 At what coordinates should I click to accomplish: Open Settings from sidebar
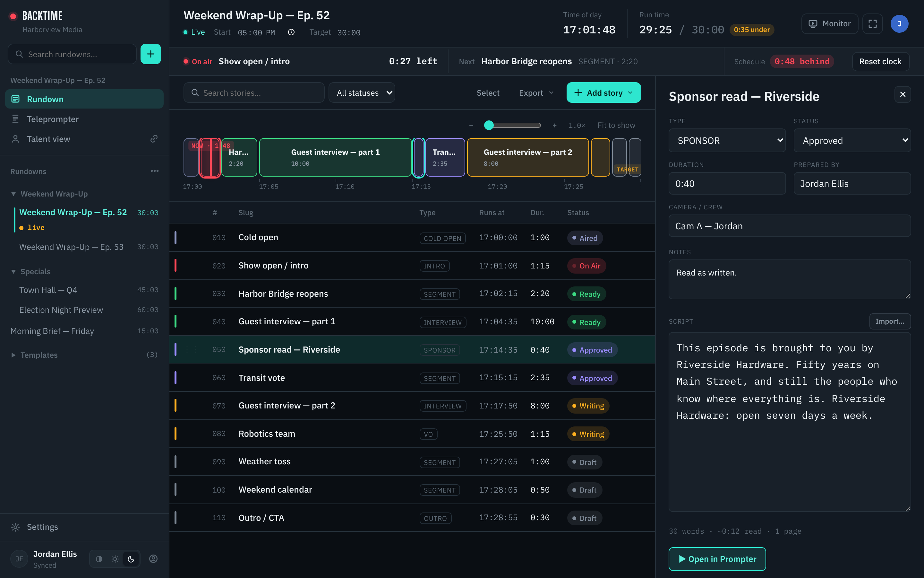pos(84,527)
